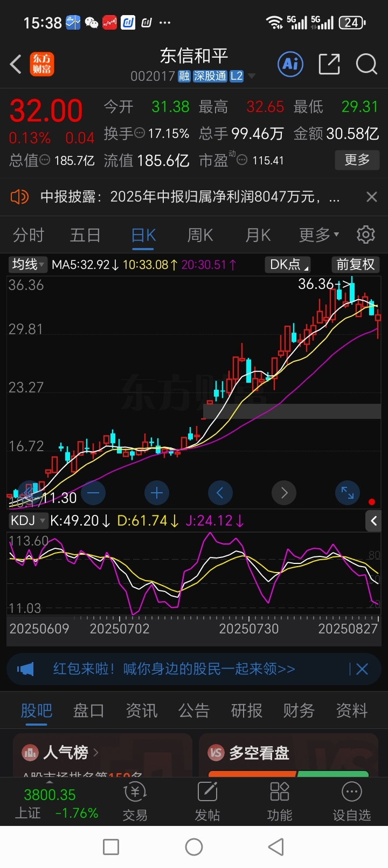Tap the speaker announcement icon

19,197
